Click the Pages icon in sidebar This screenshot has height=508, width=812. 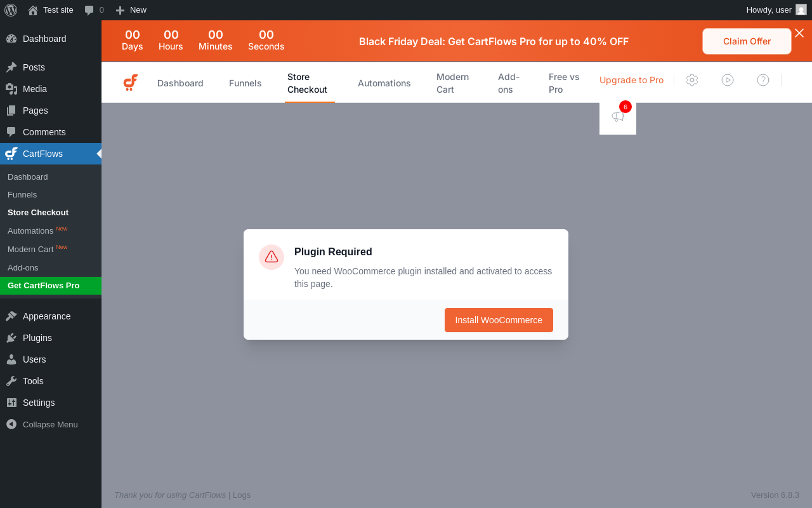11,110
